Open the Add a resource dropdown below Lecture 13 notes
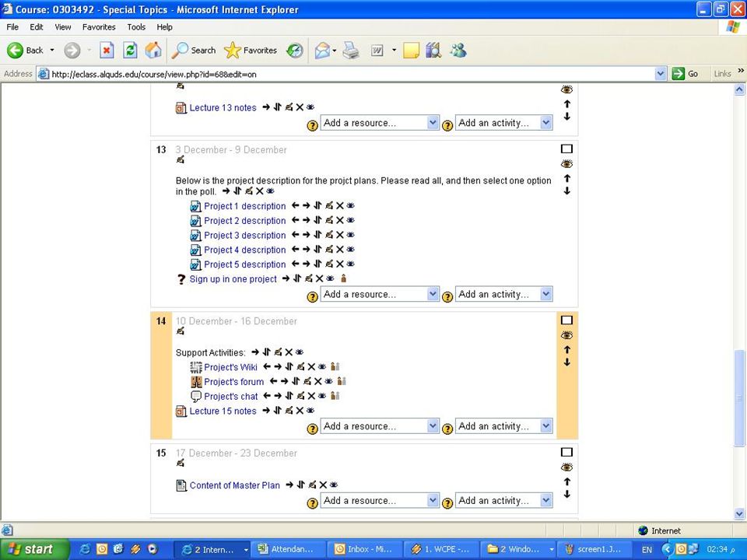 click(x=379, y=123)
